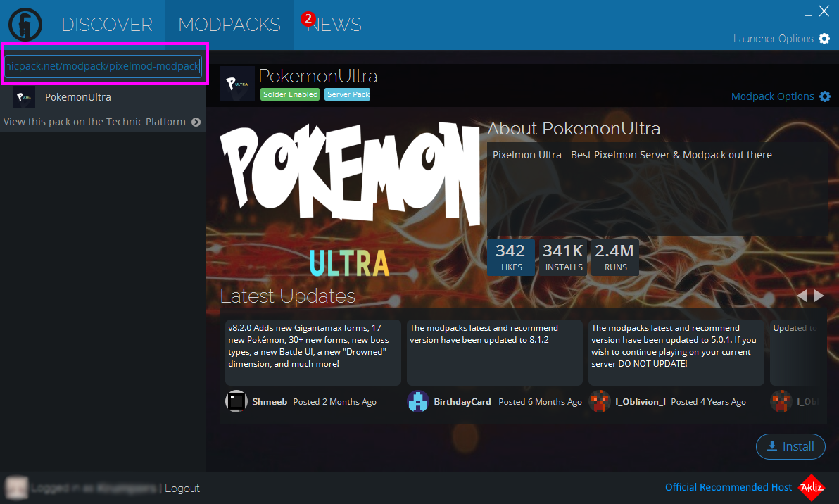Select PokemonUltra in the modpack list
The height and width of the screenshot is (504, 839).
103,97
